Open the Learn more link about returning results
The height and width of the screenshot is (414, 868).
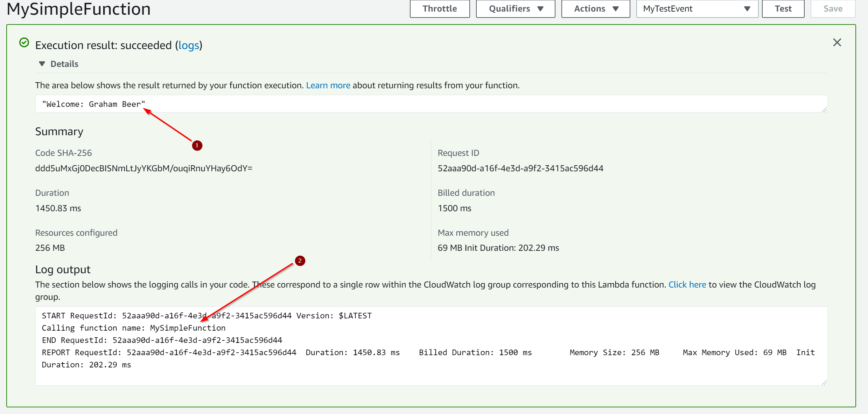328,85
